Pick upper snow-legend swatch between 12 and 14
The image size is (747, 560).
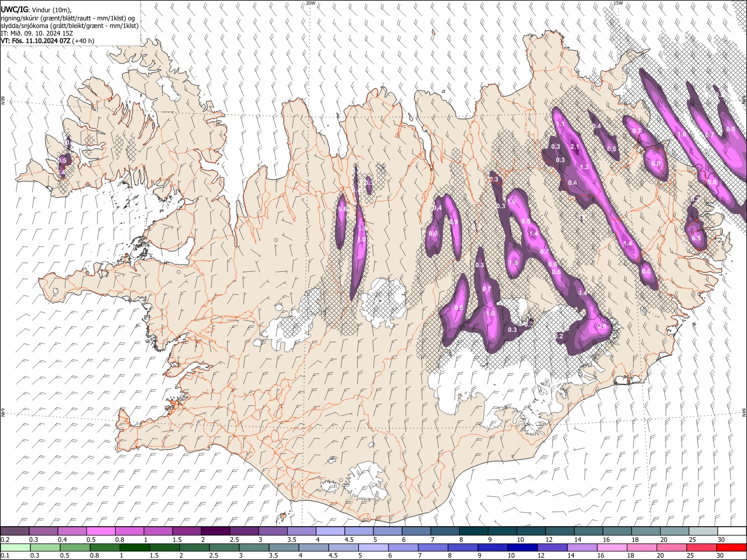point(560,531)
